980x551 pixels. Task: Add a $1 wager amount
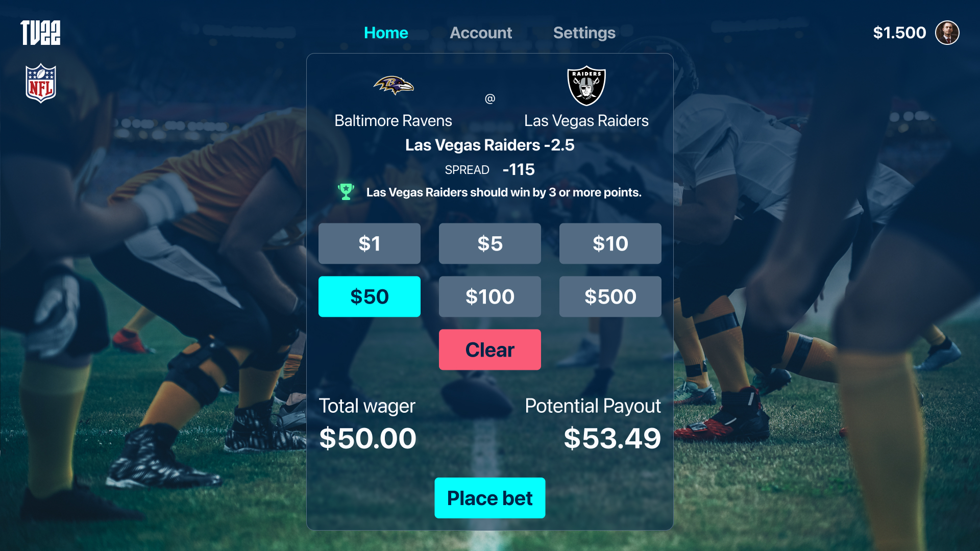pyautogui.click(x=370, y=243)
